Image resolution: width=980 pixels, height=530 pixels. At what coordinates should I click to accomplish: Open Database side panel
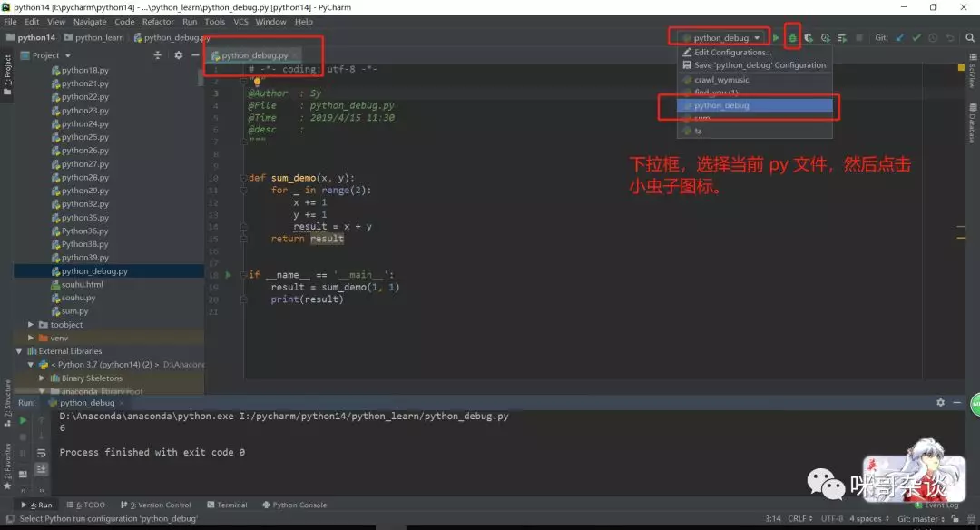click(x=973, y=123)
